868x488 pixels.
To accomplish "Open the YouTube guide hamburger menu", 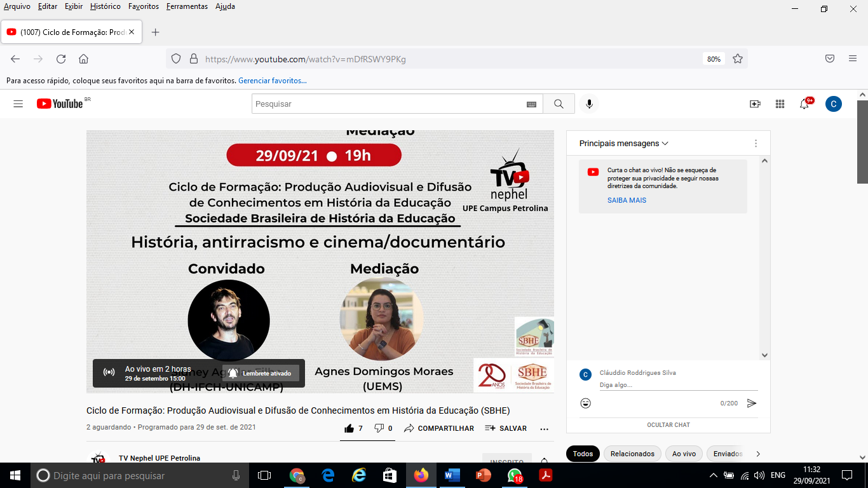I will 18,104.
